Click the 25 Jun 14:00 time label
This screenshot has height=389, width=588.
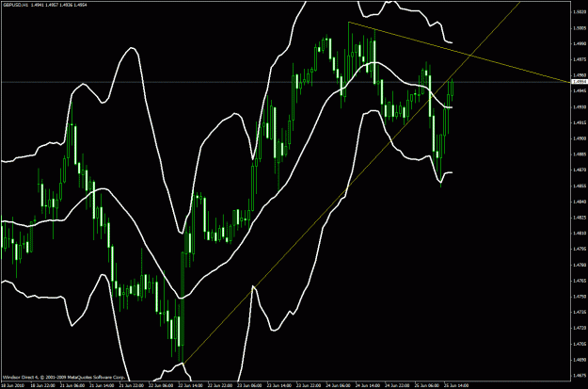pos(455,385)
